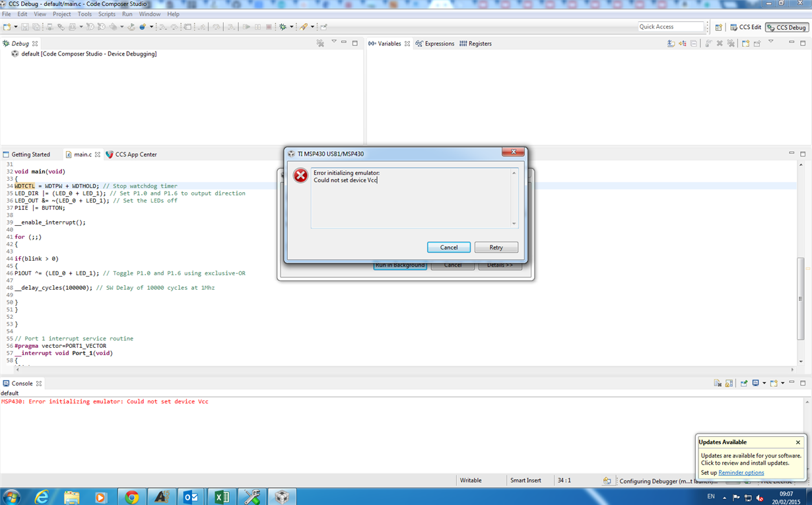Select the Variables tab
This screenshot has width=812, height=505.
point(389,44)
